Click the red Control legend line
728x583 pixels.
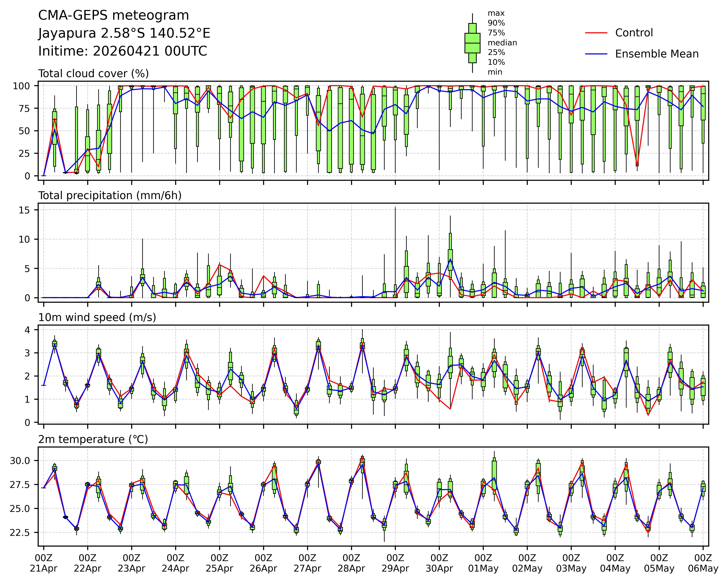pos(596,33)
